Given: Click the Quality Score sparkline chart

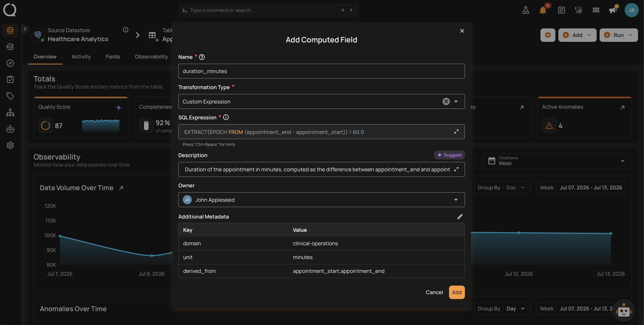Looking at the screenshot, I should pos(101,126).
